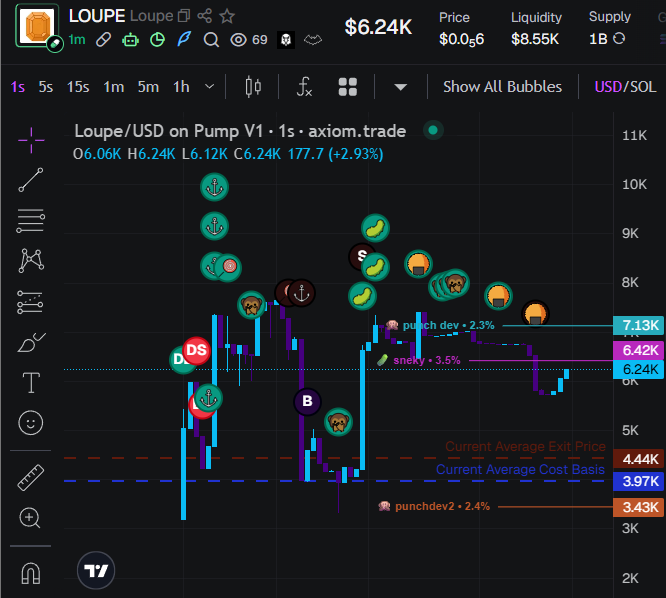Open the chart layout grid icon
Screen dimensions: 666x598
click(x=347, y=87)
